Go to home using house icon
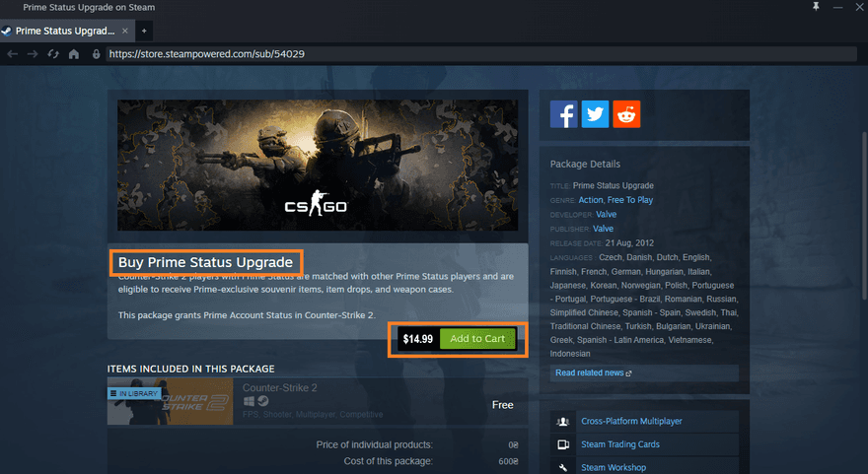 [x=73, y=54]
